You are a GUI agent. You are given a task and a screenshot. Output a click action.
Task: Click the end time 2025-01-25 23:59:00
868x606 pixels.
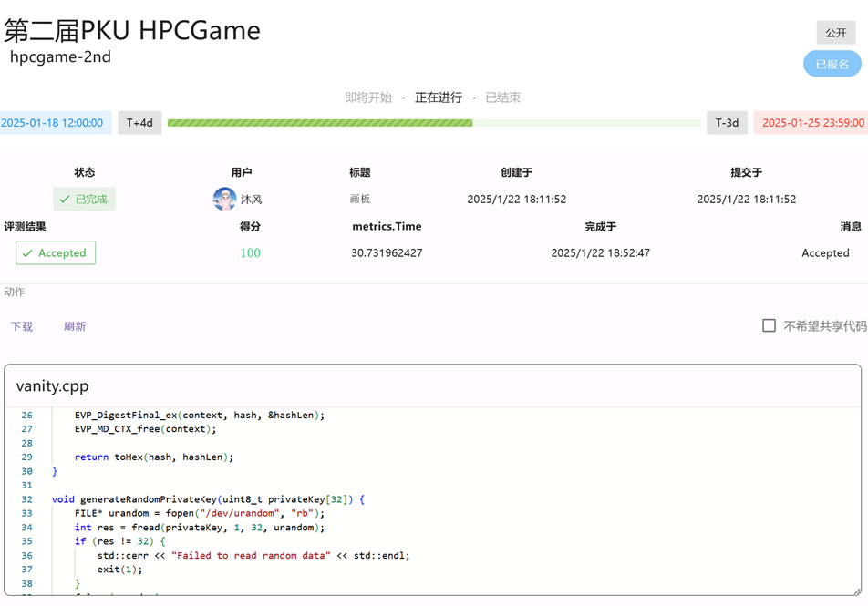coord(812,123)
